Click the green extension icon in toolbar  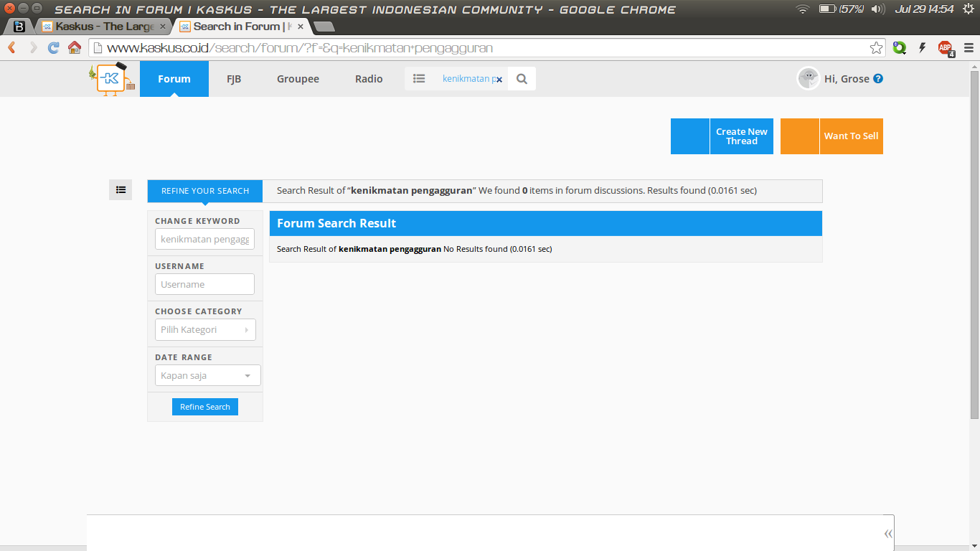(899, 48)
